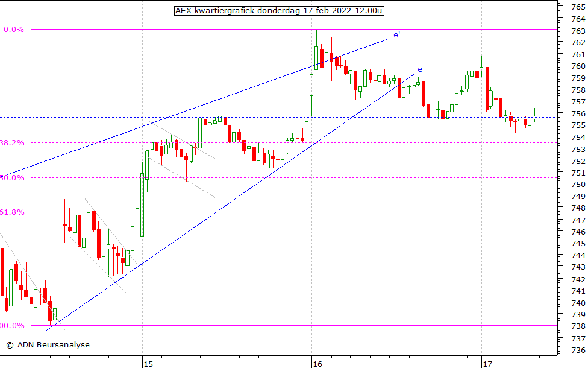Click price level 765 on the right axis
The image size is (588, 368).
click(577, 7)
